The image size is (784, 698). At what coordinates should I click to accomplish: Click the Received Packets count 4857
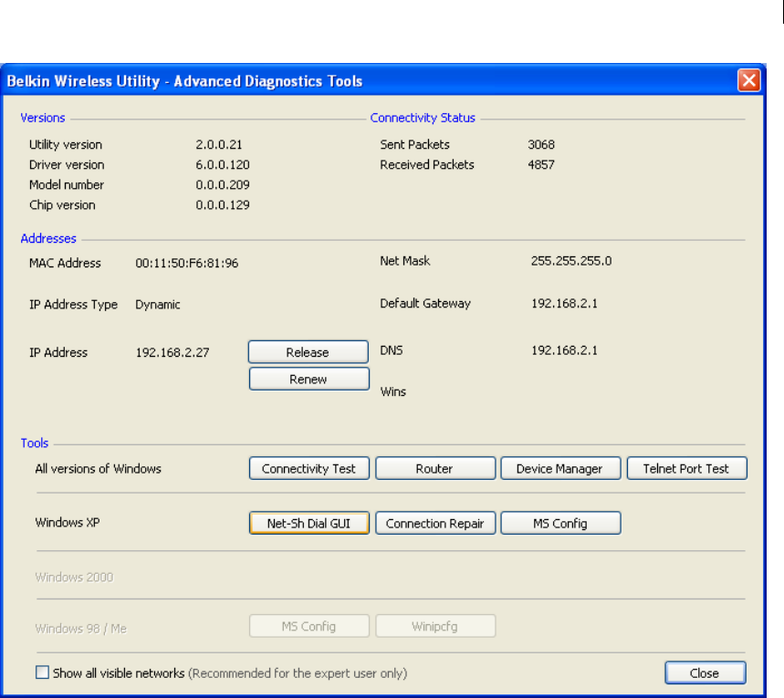tap(541, 164)
